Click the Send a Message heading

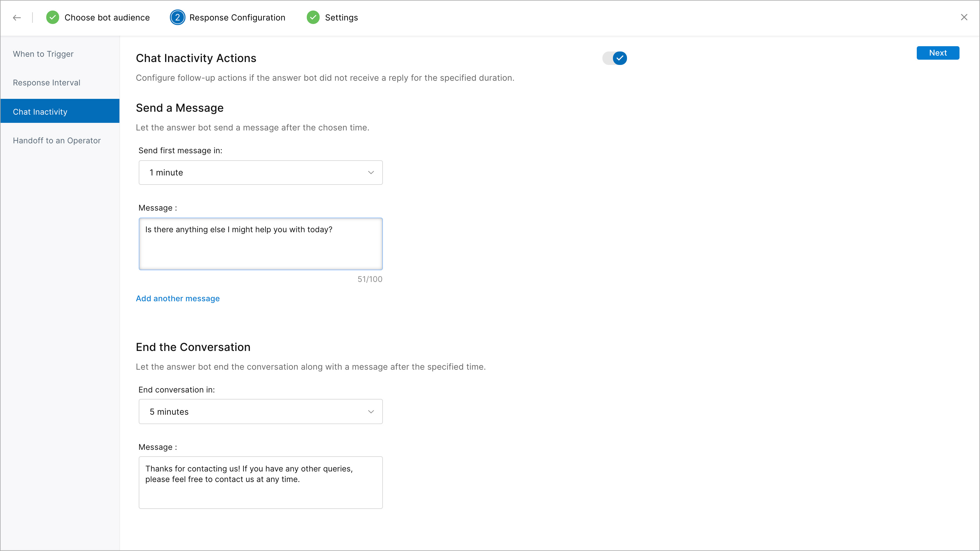coord(179,108)
